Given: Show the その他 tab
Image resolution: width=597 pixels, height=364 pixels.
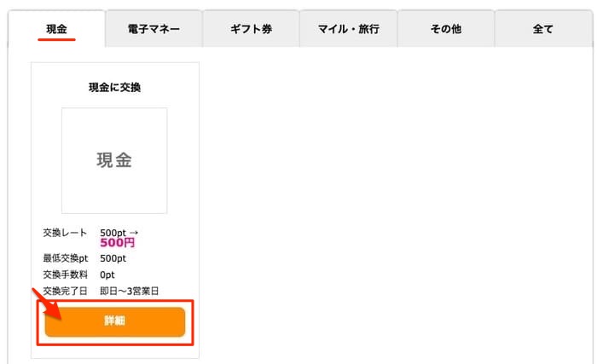Looking at the screenshot, I should click(446, 29).
